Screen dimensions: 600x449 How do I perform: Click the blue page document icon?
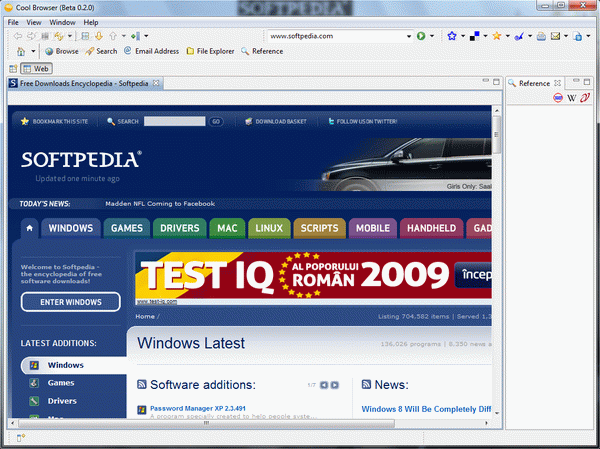pos(578,36)
